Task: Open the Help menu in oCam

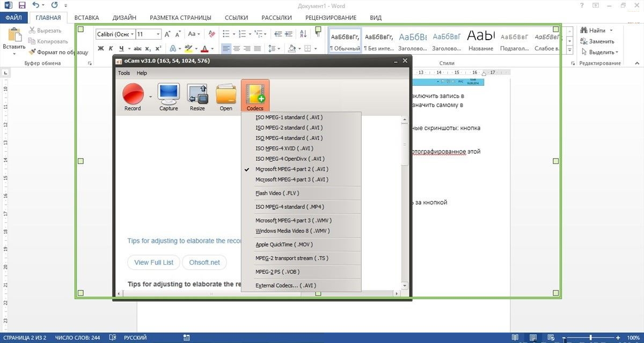Action: [x=142, y=73]
